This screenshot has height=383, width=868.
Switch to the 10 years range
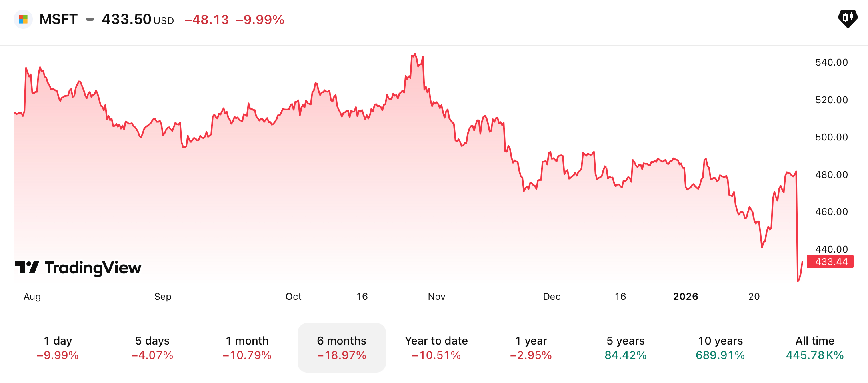pyautogui.click(x=720, y=347)
